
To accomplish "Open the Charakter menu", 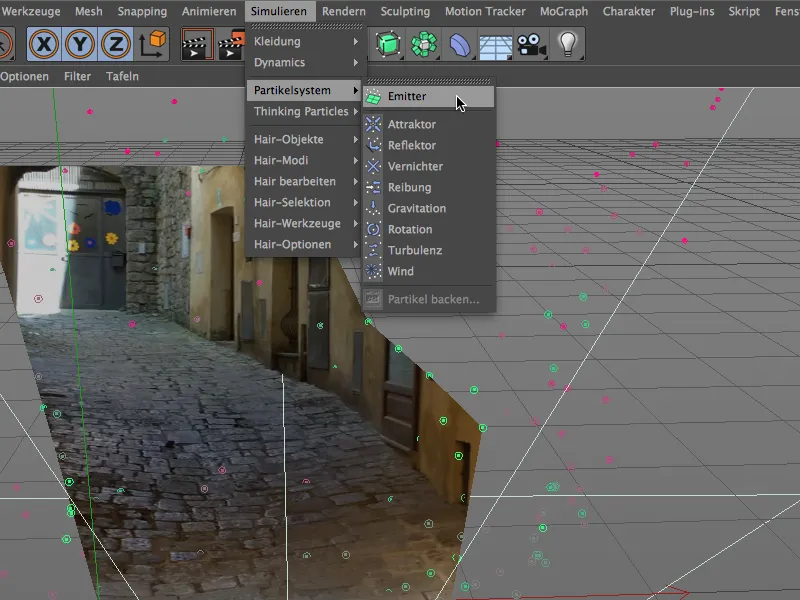I will (629, 11).
